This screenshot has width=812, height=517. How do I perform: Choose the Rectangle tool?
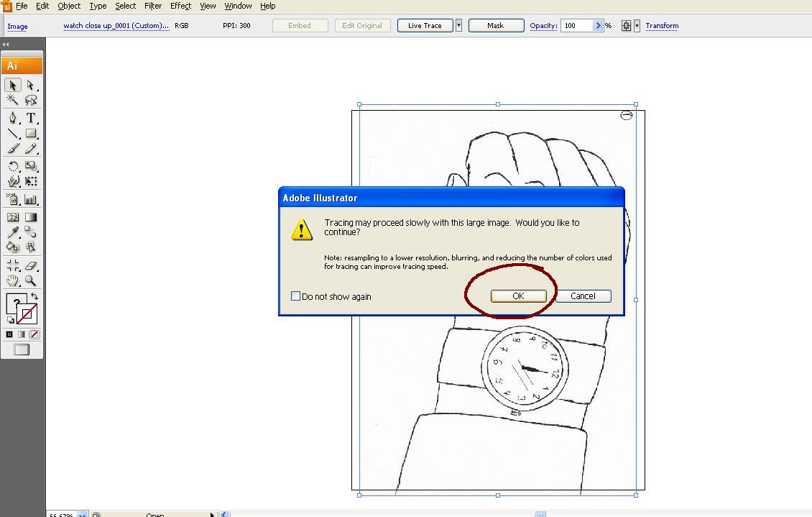click(31, 134)
